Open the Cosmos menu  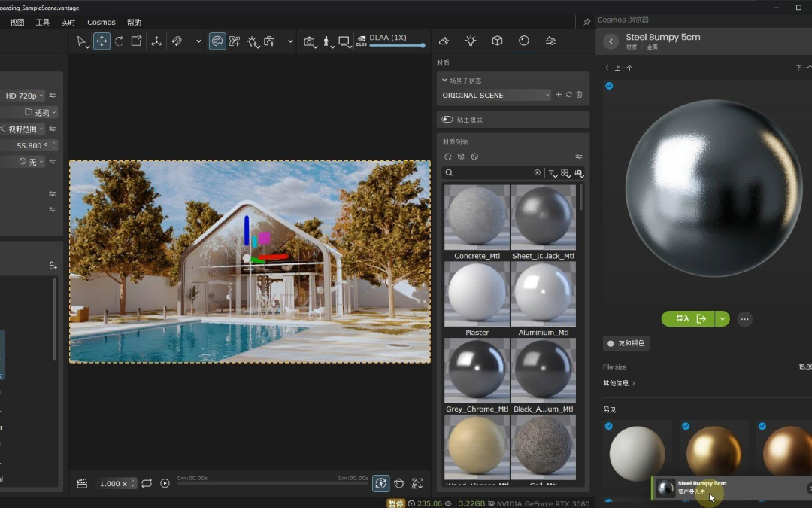tap(101, 23)
